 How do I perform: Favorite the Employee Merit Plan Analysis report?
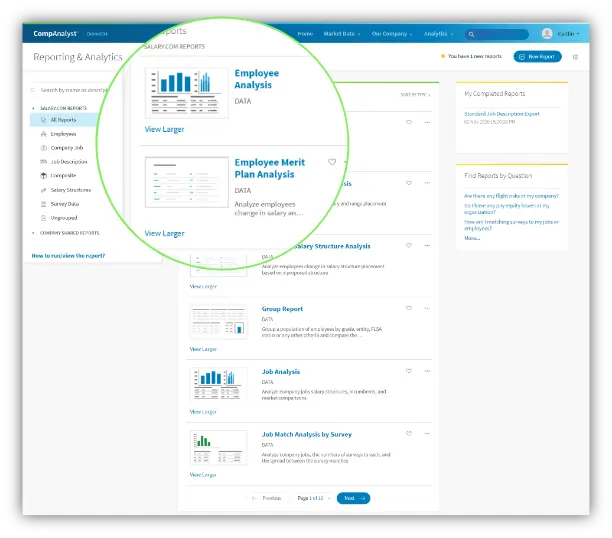332,162
